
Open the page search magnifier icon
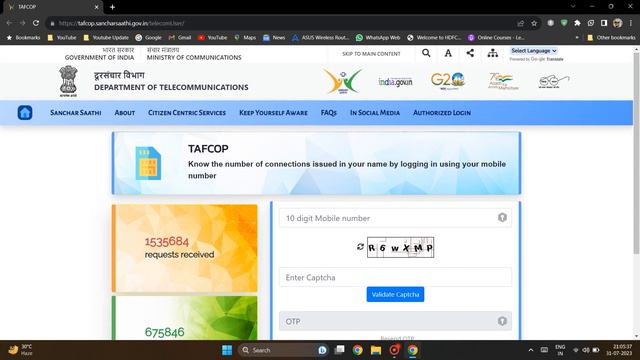pos(426,53)
